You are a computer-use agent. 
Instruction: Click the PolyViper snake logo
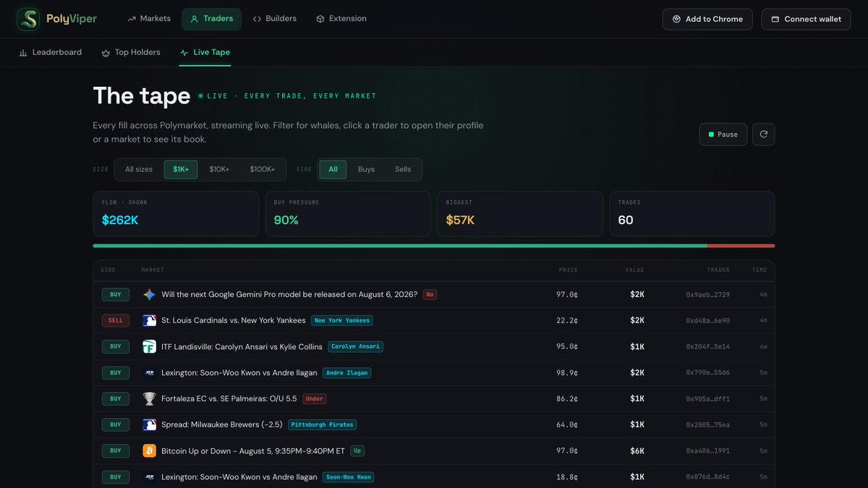click(x=29, y=19)
